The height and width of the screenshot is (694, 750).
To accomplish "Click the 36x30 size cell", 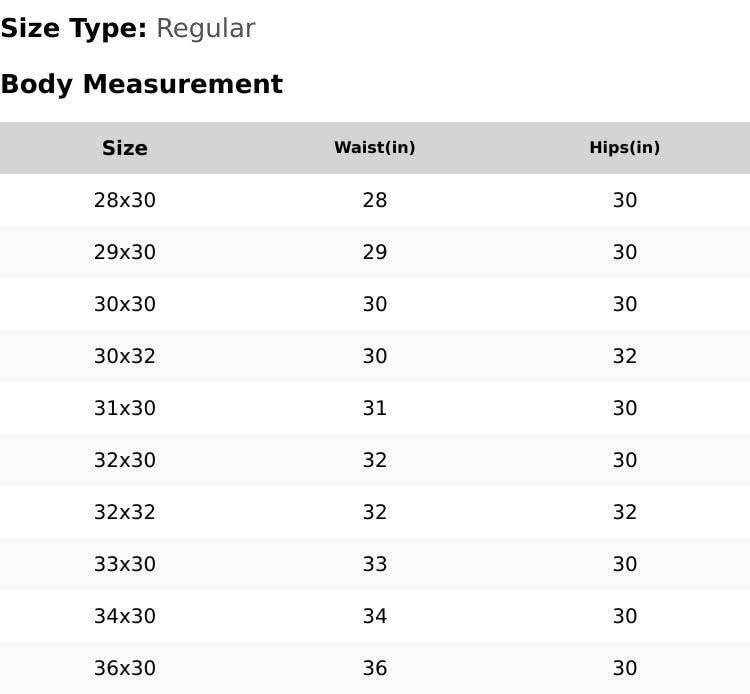I will pyautogui.click(x=125, y=668).
